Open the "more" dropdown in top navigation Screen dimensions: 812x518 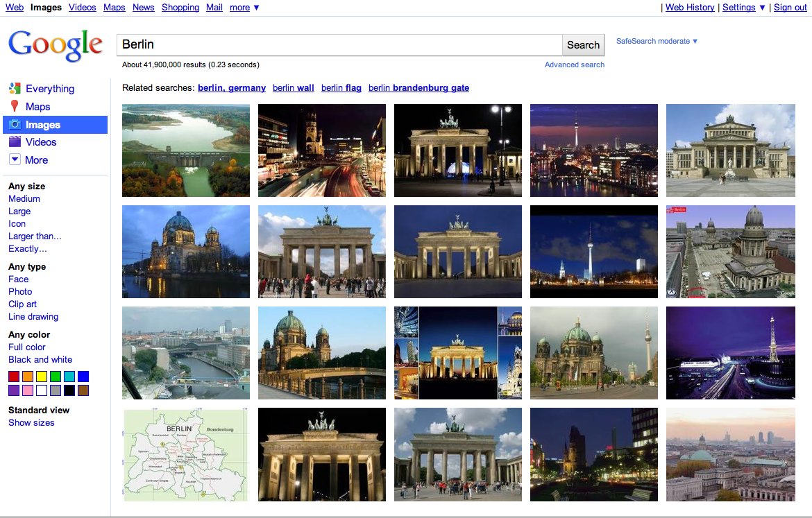coord(239,8)
